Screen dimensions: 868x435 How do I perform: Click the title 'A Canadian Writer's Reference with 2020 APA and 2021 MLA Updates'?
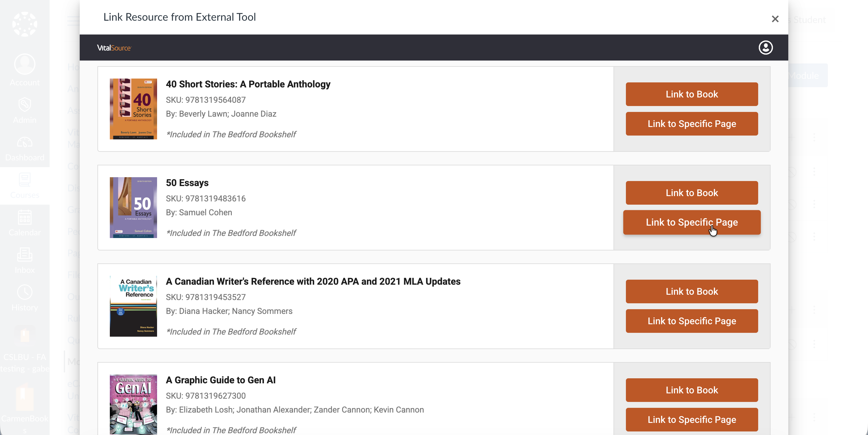[313, 282]
